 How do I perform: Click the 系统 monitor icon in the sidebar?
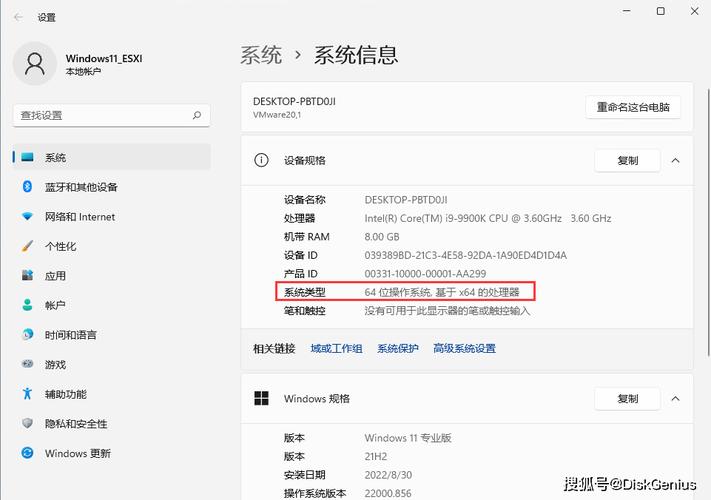(x=27, y=157)
